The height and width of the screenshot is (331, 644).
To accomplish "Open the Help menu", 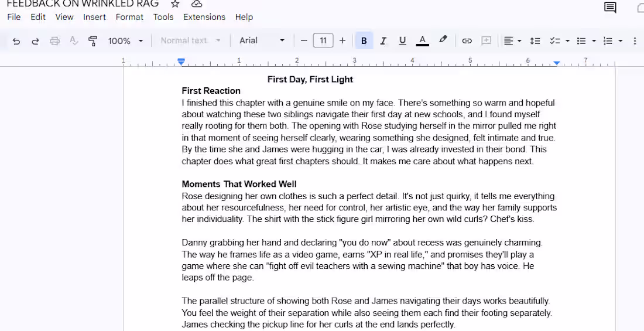I will (244, 17).
